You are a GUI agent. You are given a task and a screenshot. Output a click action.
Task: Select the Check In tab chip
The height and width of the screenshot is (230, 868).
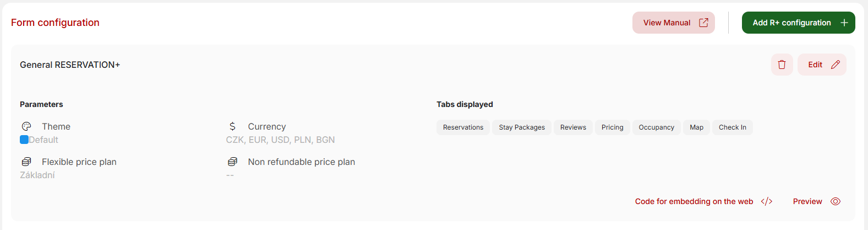(732, 127)
